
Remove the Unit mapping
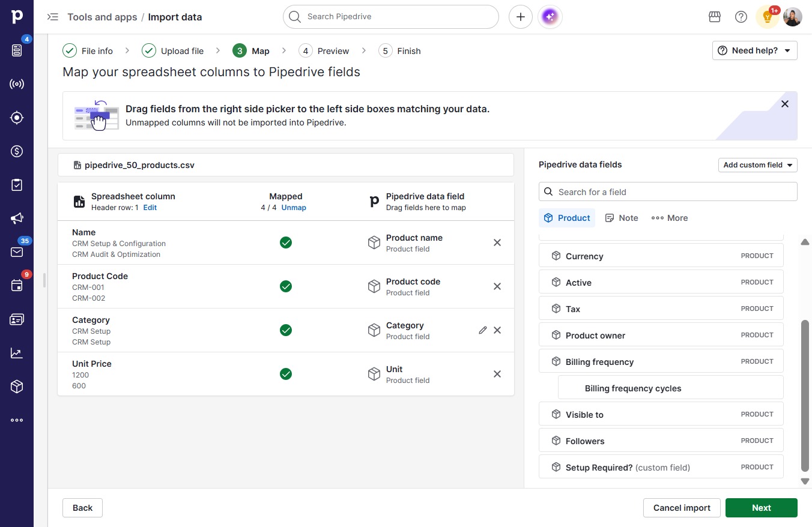[497, 374]
